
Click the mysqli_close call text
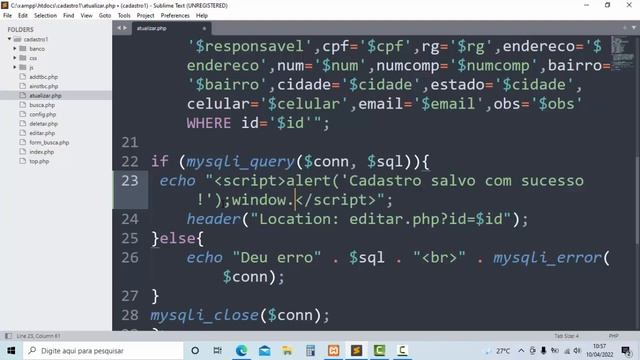204,315
